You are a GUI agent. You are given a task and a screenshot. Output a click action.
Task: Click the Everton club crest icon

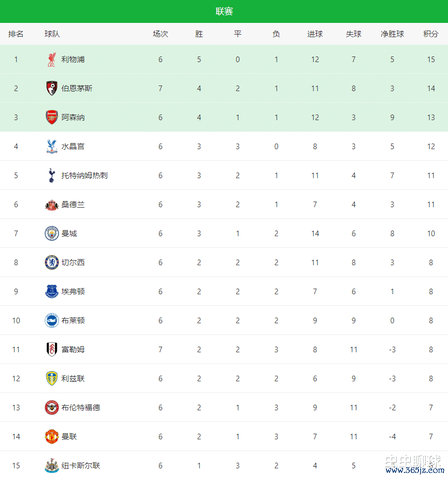51,292
